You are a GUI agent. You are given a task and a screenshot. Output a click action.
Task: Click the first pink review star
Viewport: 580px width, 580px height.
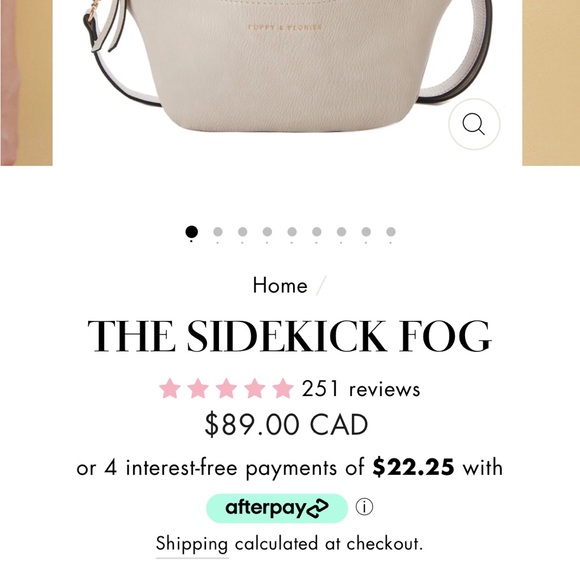[x=170, y=388]
